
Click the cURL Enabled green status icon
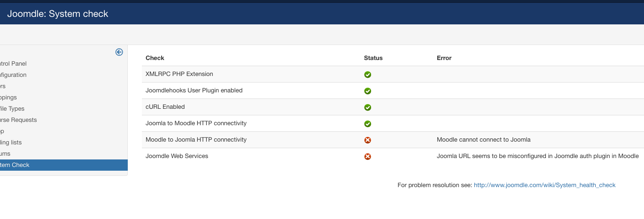pos(368,107)
